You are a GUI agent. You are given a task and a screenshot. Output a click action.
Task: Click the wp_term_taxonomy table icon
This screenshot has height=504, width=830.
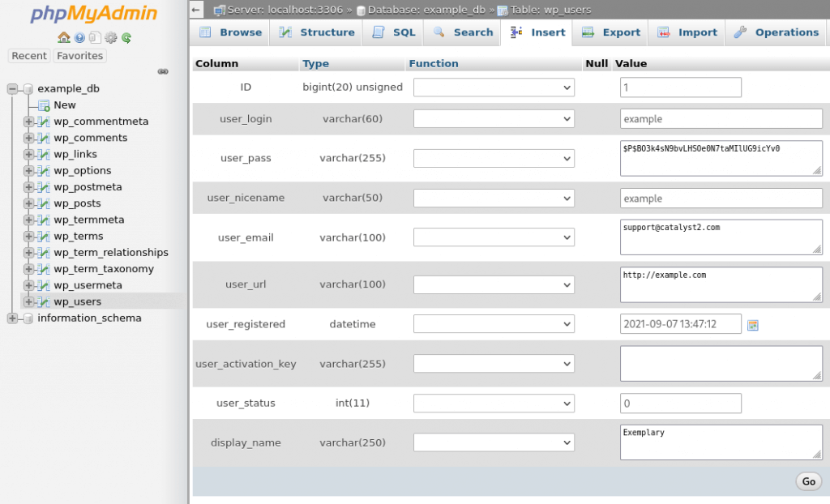[x=44, y=270]
